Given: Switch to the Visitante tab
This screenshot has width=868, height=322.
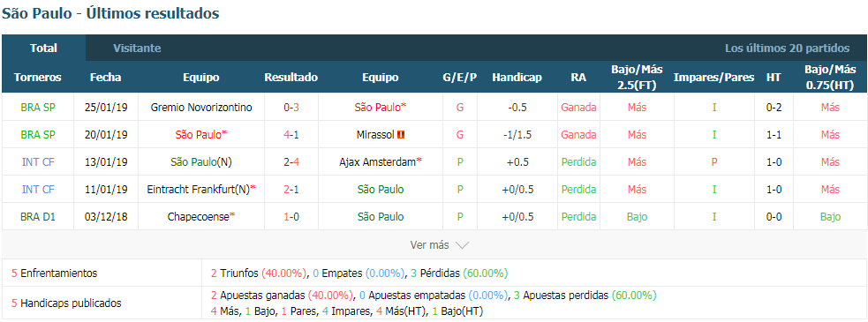Looking at the screenshot, I should click(x=137, y=49).
